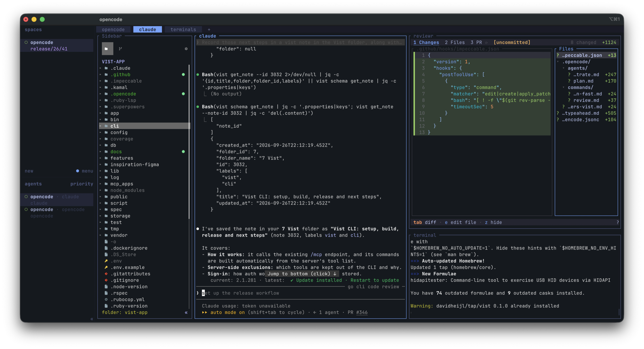Select …typeahead.md +505 in Files panel
The image size is (644, 349).
coord(586,113)
